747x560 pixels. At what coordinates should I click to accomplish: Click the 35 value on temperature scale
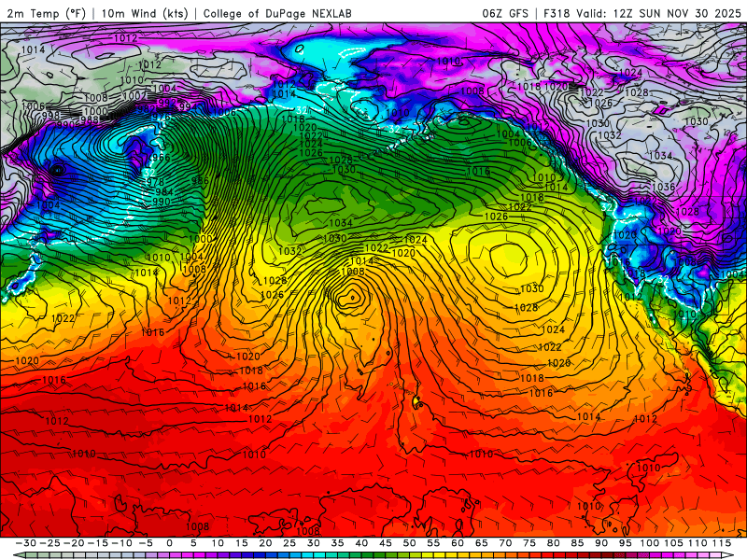coord(337,543)
